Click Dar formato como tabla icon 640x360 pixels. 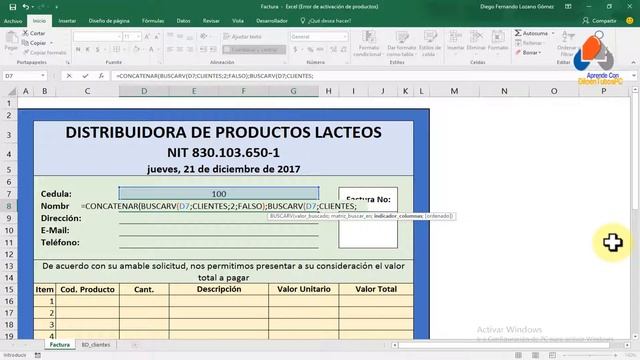[402, 37]
